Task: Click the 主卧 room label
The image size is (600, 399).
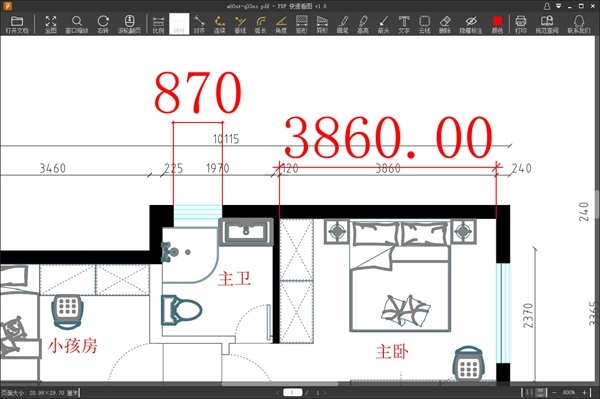Action: (392, 351)
